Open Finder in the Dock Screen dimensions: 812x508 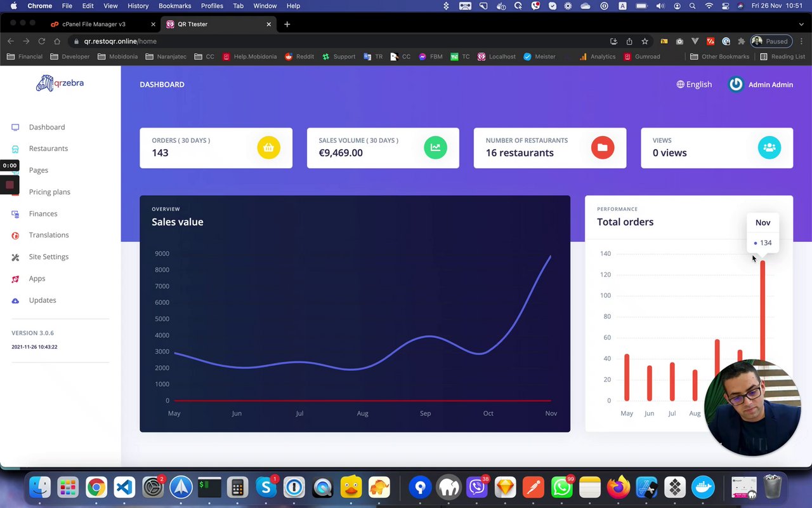click(x=40, y=488)
